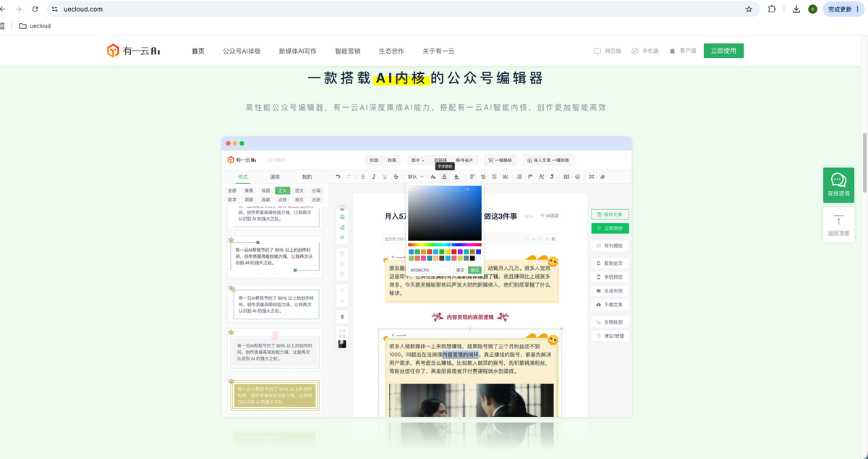Open the Chrome profile avatar
The image size is (868, 459).
pyautogui.click(x=813, y=9)
